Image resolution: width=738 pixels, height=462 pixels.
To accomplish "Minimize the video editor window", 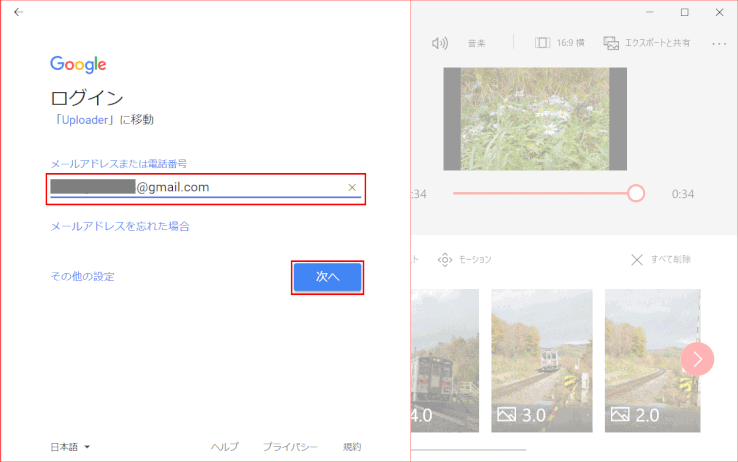I will click(650, 12).
